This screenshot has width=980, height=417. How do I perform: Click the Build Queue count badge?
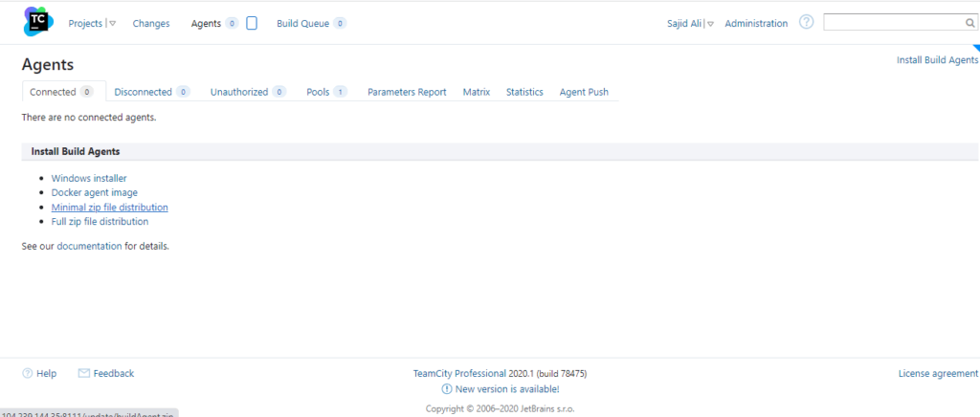point(340,23)
